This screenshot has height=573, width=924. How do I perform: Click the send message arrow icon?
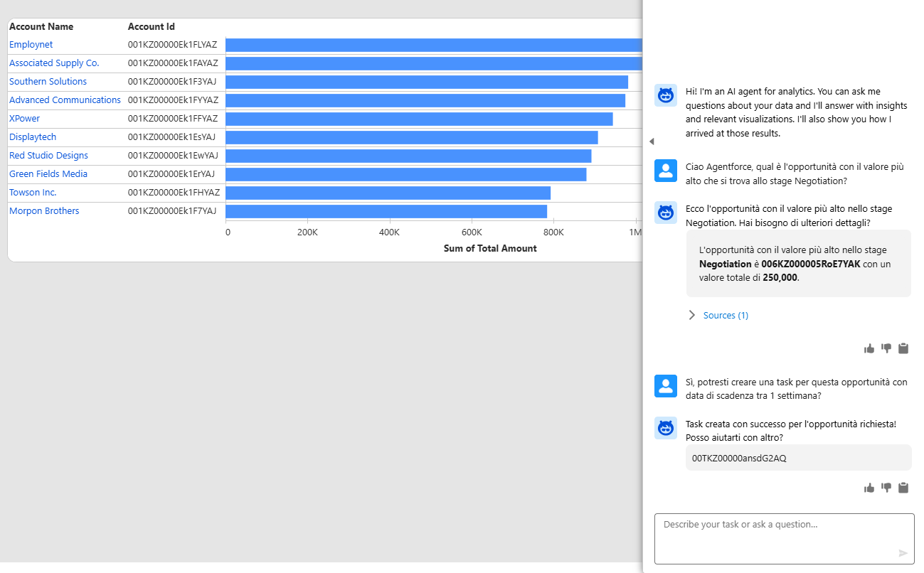tap(903, 553)
